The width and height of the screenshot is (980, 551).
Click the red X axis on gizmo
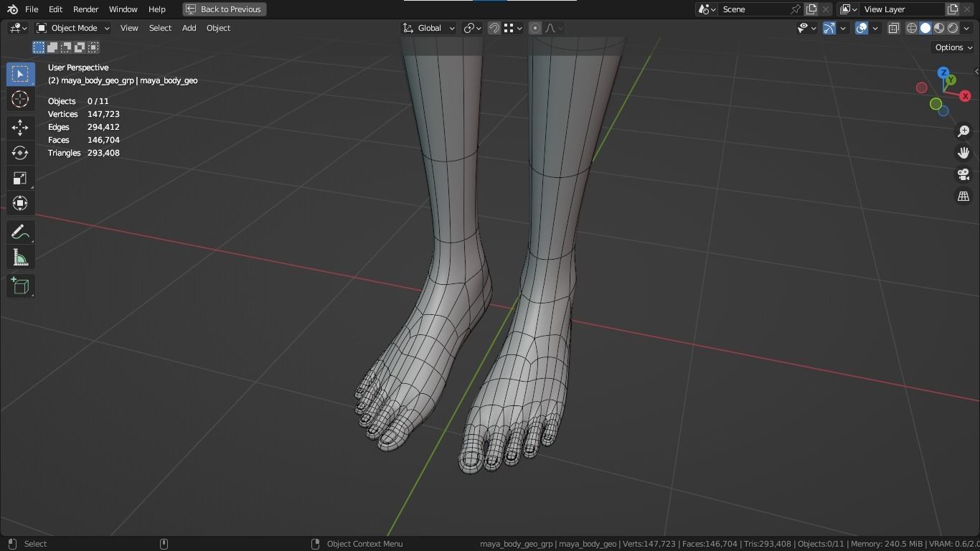tap(966, 96)
